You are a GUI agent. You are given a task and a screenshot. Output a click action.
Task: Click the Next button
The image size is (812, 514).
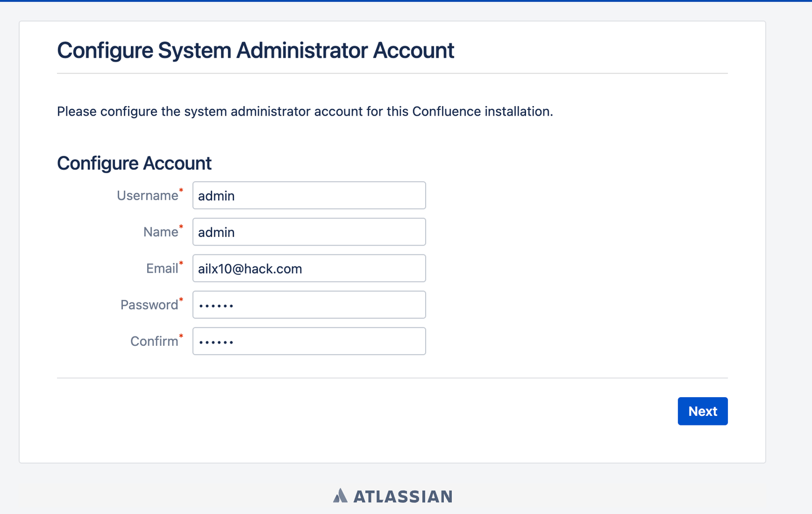coord(703,411)
